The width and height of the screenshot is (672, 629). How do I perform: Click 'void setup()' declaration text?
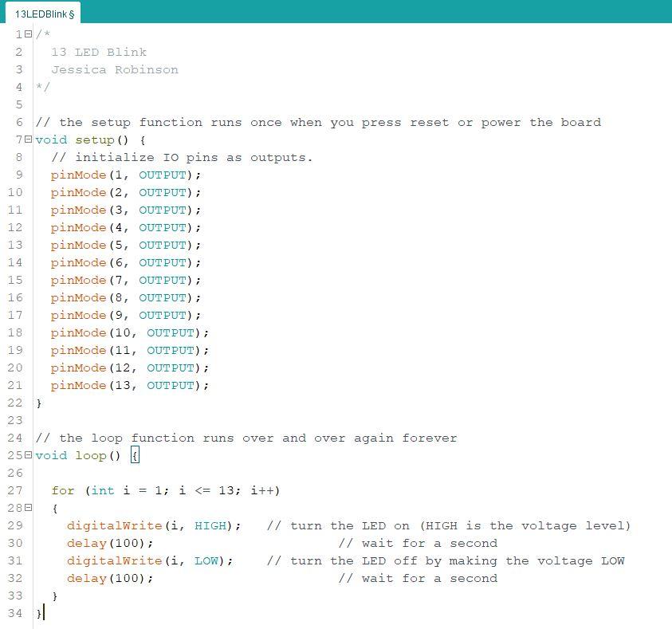82,140
